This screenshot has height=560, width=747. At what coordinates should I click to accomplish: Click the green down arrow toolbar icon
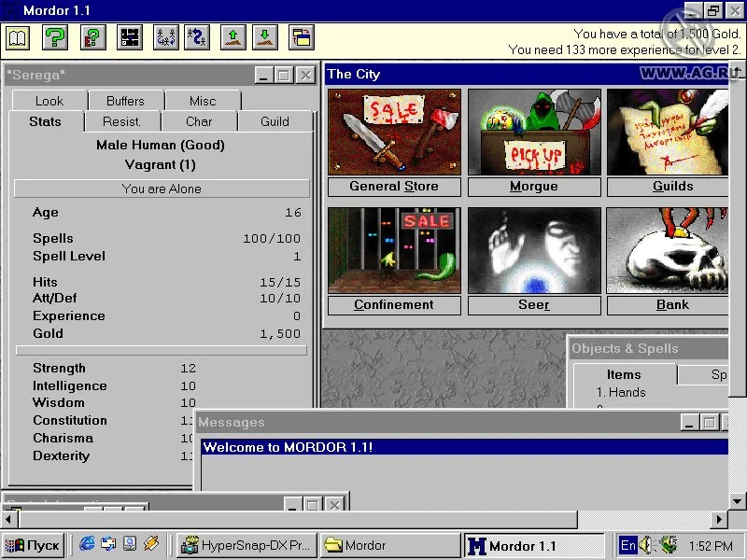point(265,37)
